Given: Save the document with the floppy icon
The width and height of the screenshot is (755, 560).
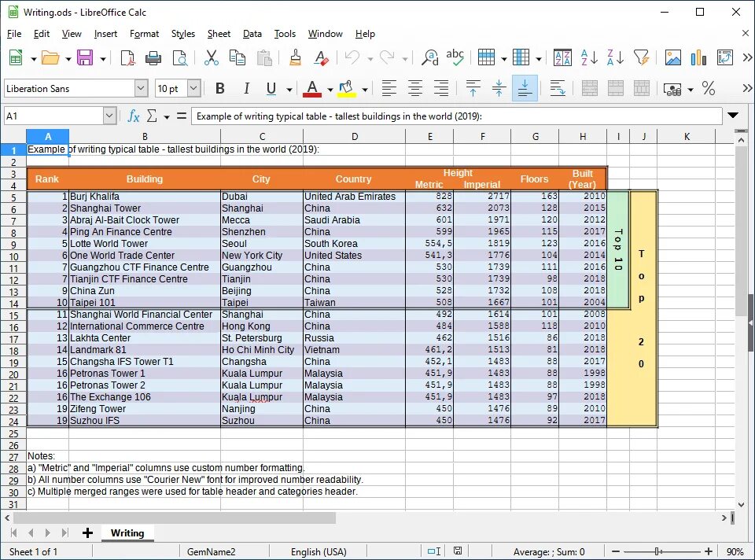Looking at the screenshot, I should pyautogui.click(x=85, y=58).
